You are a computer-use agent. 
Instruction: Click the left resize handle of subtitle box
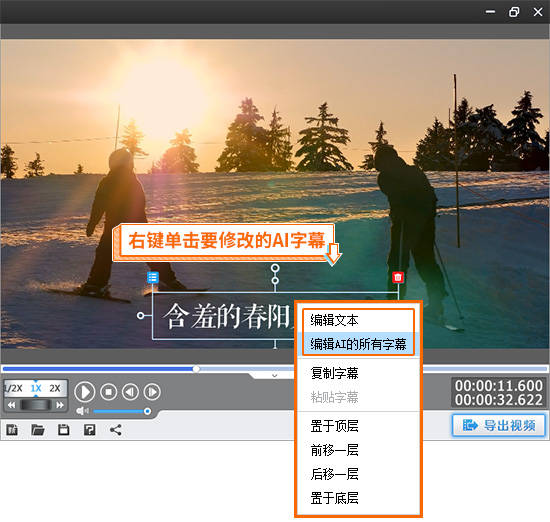(x=140, y=316)
